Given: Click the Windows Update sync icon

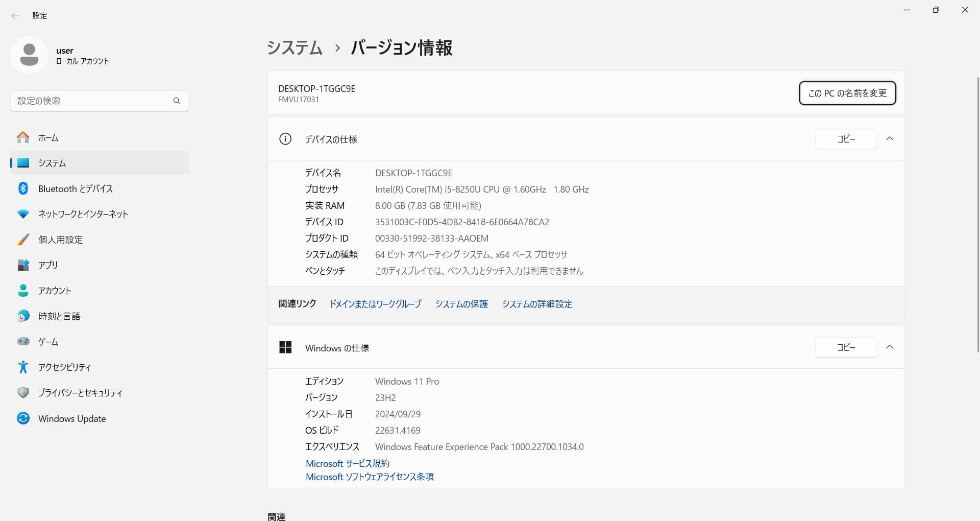Looking at the screenshot, I should (x=23, y=418).
